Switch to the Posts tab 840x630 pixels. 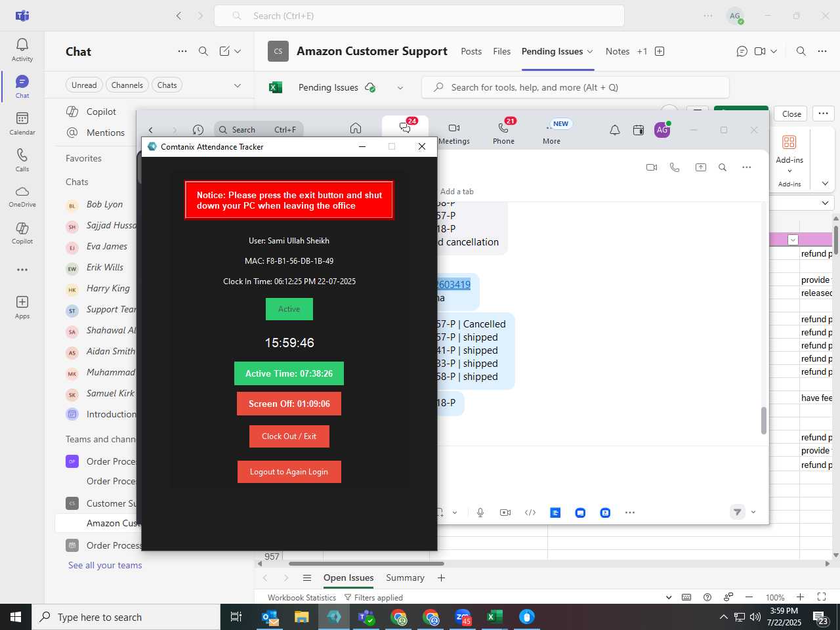pos(471,51)
